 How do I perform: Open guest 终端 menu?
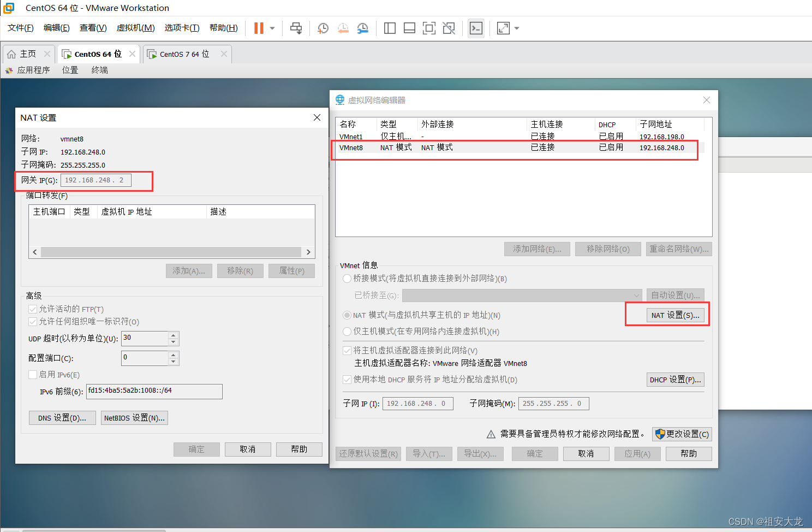(x=100, y=70)
